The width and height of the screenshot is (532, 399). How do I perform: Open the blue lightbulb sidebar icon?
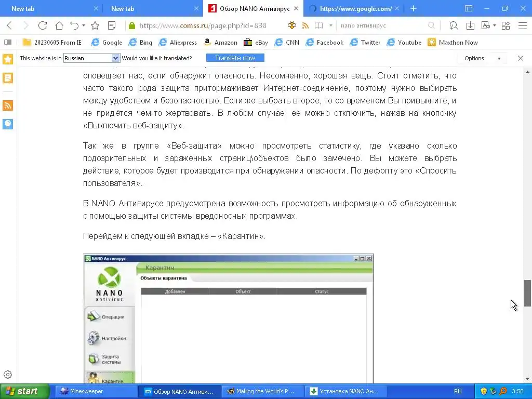point(8,124)
